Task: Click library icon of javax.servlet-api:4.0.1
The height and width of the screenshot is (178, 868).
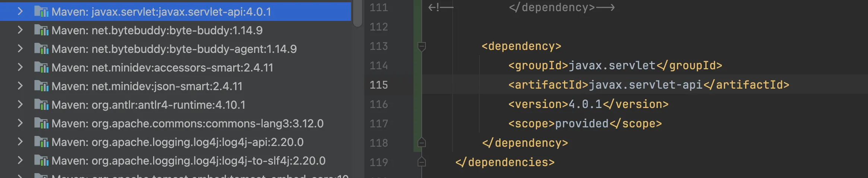Action: (41, 12)
